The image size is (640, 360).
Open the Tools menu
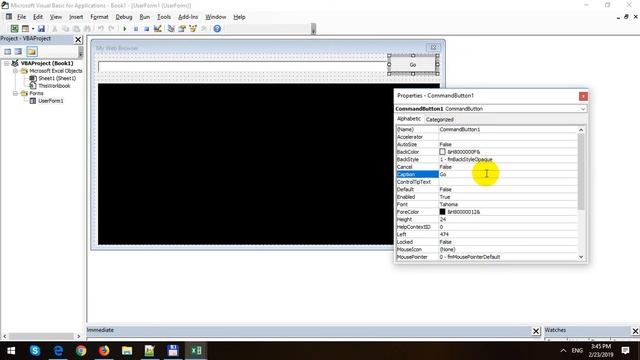tap(164, 17)
